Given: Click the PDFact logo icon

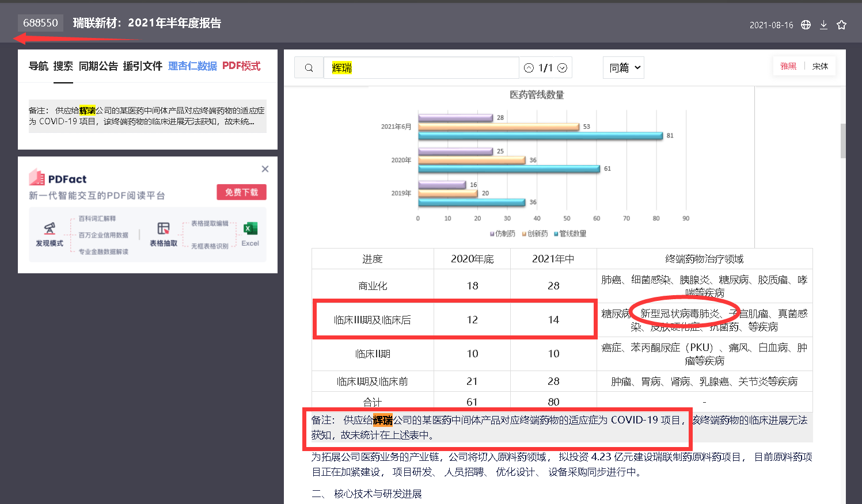Looking at the screenshot, I should pyautogui.click(x=37, y=177).
